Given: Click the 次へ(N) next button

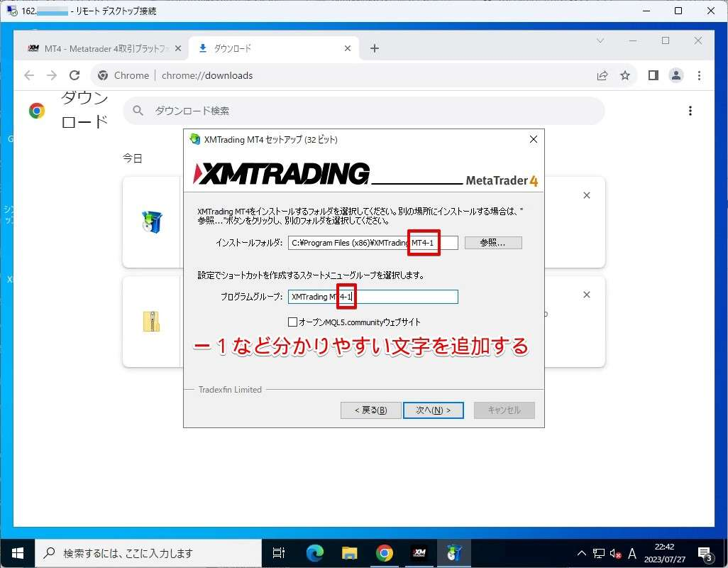Looking at the screenshot, I should [433, 410].
